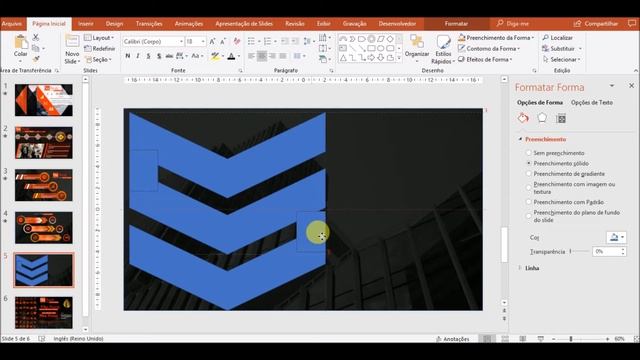Viewport: 640px width, 360px height.
Task: Select Sem preenchimento radio option
Action: click(x=529, y=153)
